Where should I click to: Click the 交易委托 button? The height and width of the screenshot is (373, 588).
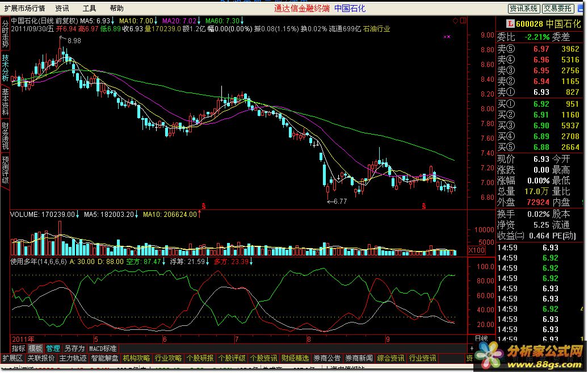click(558, 9)
